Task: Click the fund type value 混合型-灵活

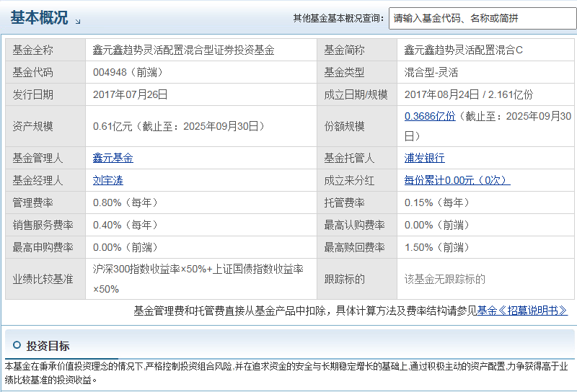Action: tap(431, 73)
